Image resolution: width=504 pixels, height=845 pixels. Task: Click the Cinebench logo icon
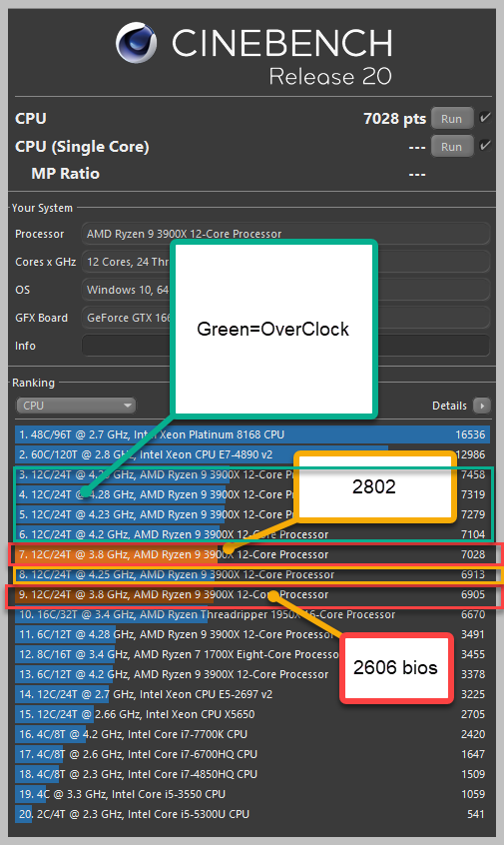point(137,43)
